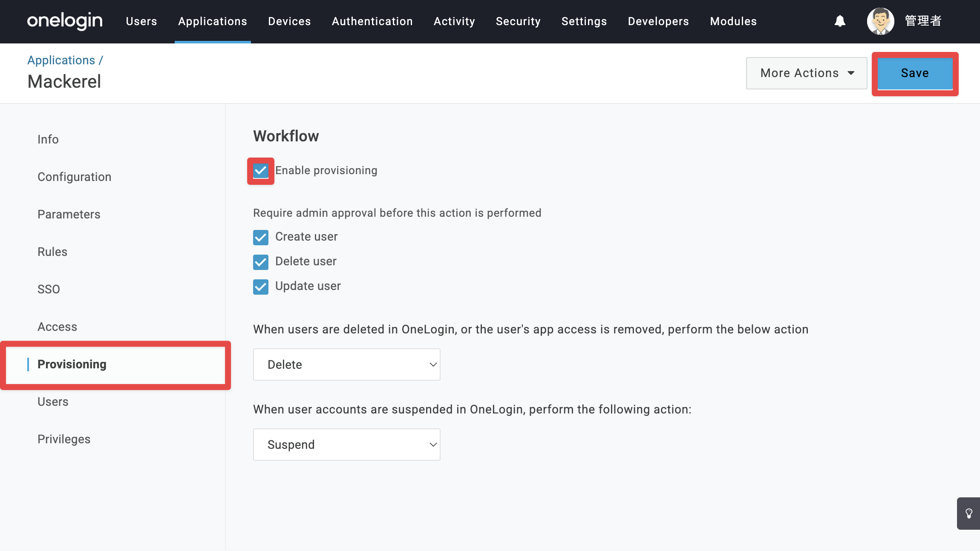Click the Workflow heading
This screenshot has height=551, width=980.
point(286,136)
